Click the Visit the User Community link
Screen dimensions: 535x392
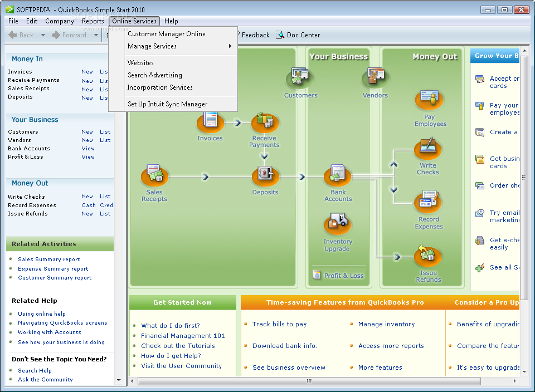click(x=182, y=366)
